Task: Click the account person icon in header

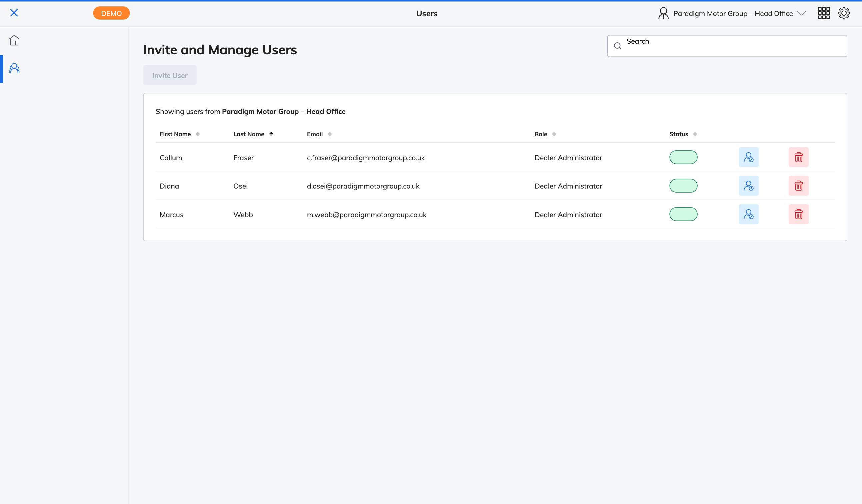Action: pos(663,13)
